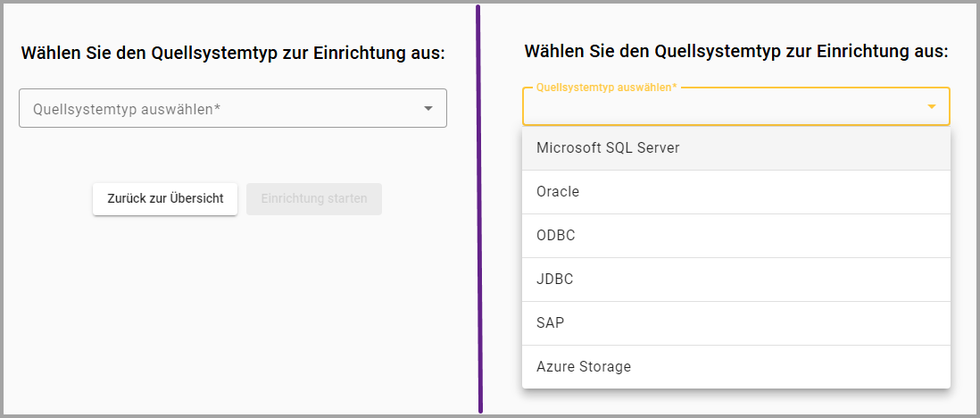This screenshot has height=418, width=980.
Task: Click the right panel heading text
Action: pos(735,51)
